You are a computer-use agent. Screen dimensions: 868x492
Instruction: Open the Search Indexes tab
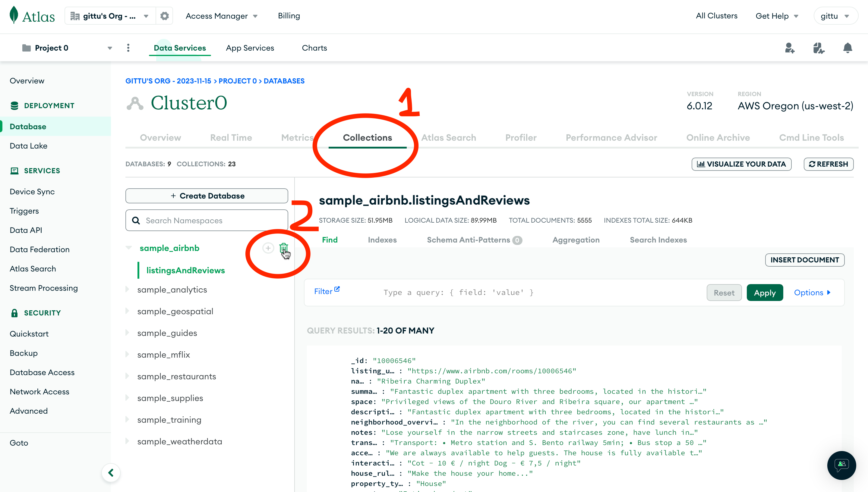point(658,240)
